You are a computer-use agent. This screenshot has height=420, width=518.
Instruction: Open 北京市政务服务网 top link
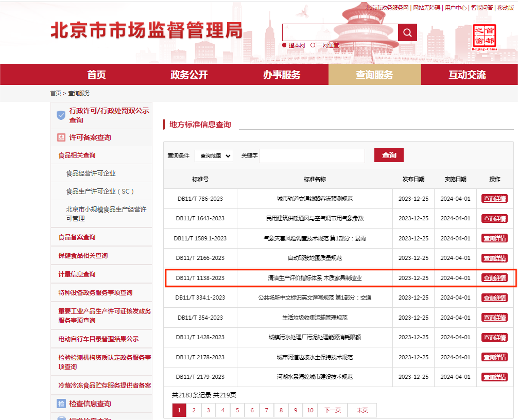(387, 8)
